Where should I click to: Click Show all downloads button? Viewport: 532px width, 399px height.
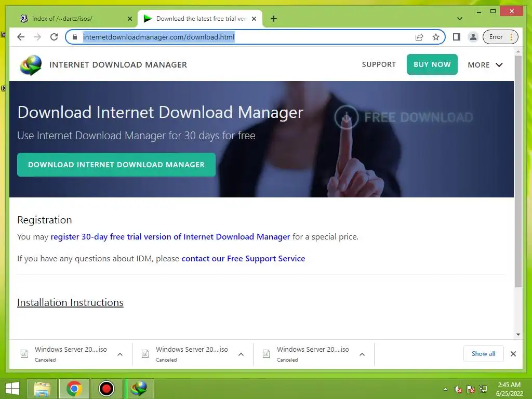[x=484, y=354]
